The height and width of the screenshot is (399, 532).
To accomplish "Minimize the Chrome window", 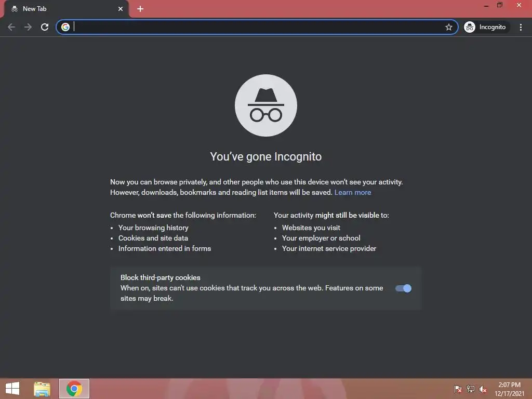I will tap(486, 5).
